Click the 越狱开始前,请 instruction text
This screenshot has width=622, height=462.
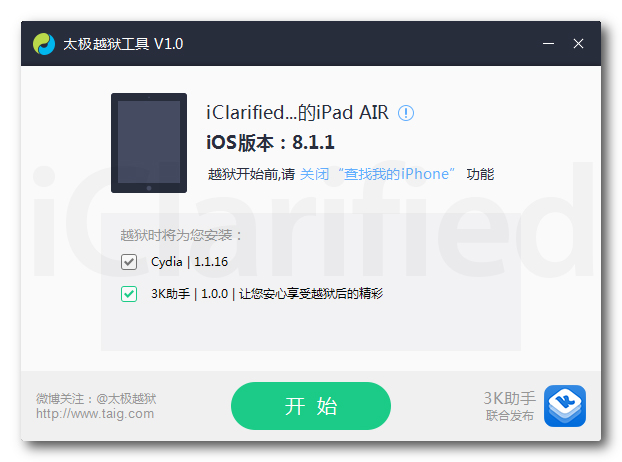point(251,174)
